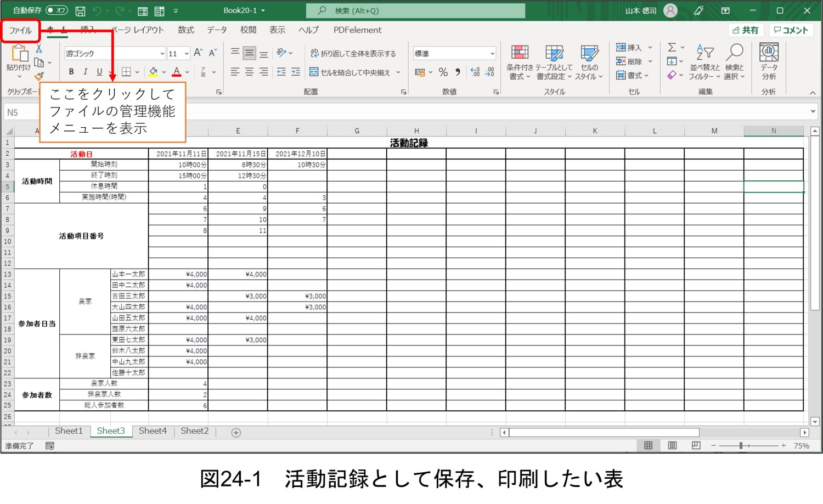The image size is (823, 504).
Task: Open the fill color dropdown arrow
Action: coord(164,72)
